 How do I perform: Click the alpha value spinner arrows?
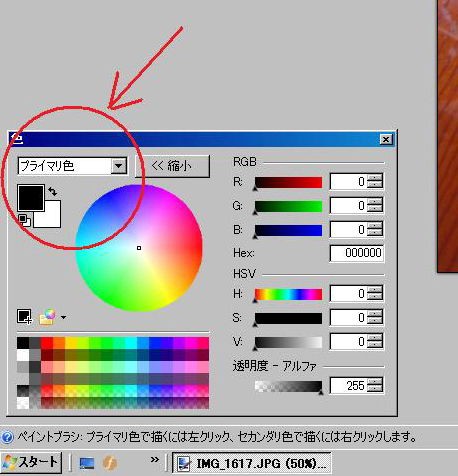click(375, 386)
